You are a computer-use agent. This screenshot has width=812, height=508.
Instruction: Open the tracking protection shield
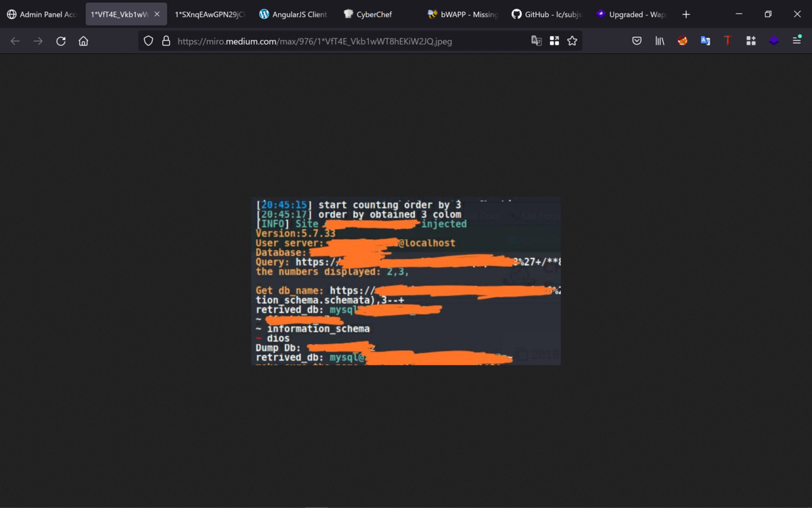click(148, 41)
